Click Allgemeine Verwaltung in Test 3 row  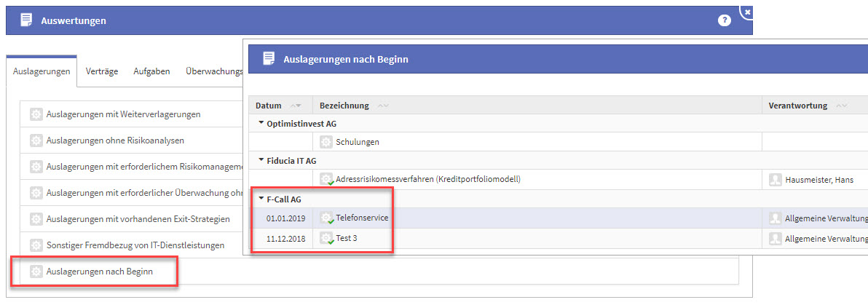tap(826, 239)
